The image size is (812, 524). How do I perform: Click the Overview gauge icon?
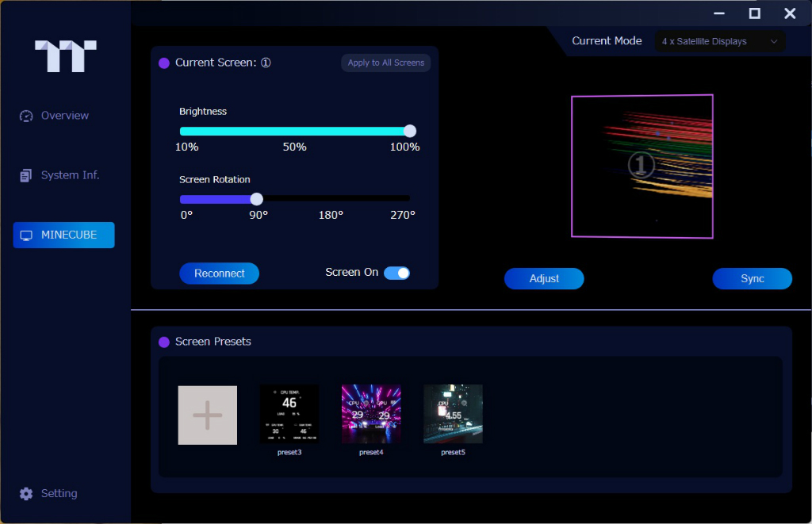pyautogui.click(x=26, y=116)
